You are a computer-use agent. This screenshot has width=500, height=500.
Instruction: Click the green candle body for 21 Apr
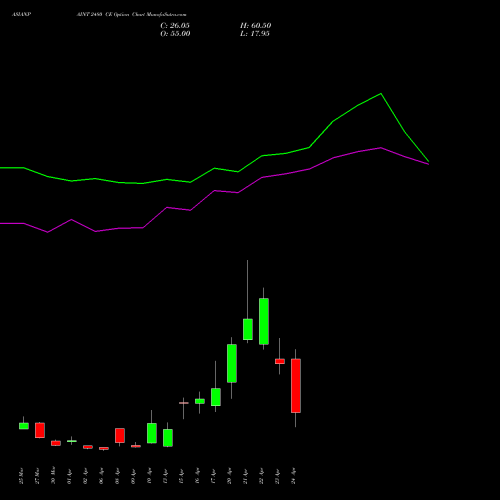[x=248, y=329]
